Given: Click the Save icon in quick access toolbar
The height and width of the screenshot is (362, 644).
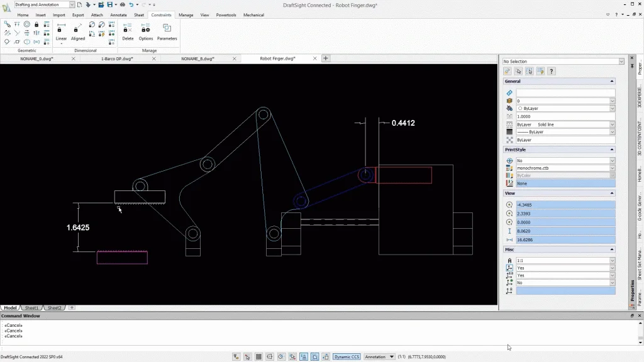Looking at the screenshot, I should [x=109, y=4].
